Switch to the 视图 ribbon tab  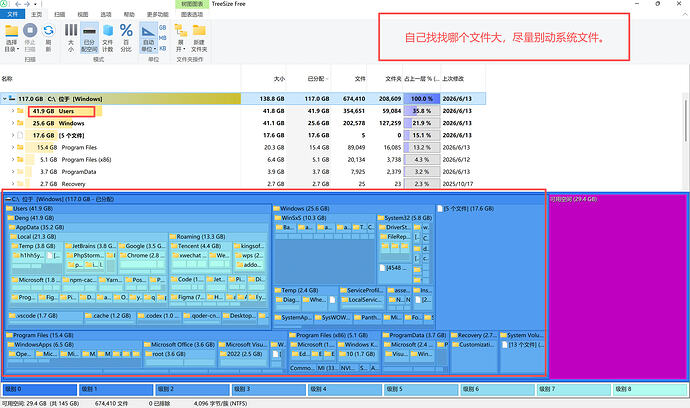83,15
